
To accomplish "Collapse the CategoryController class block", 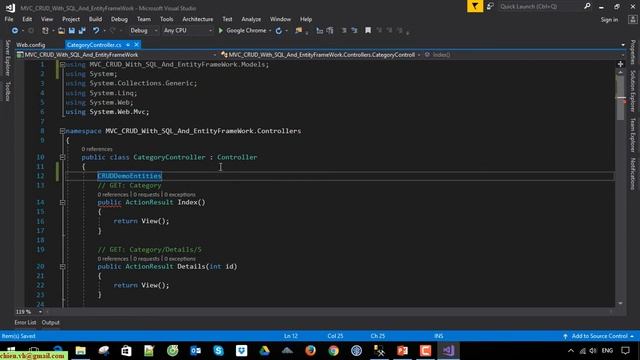I will pyautogui.click(x=62, y=157).
